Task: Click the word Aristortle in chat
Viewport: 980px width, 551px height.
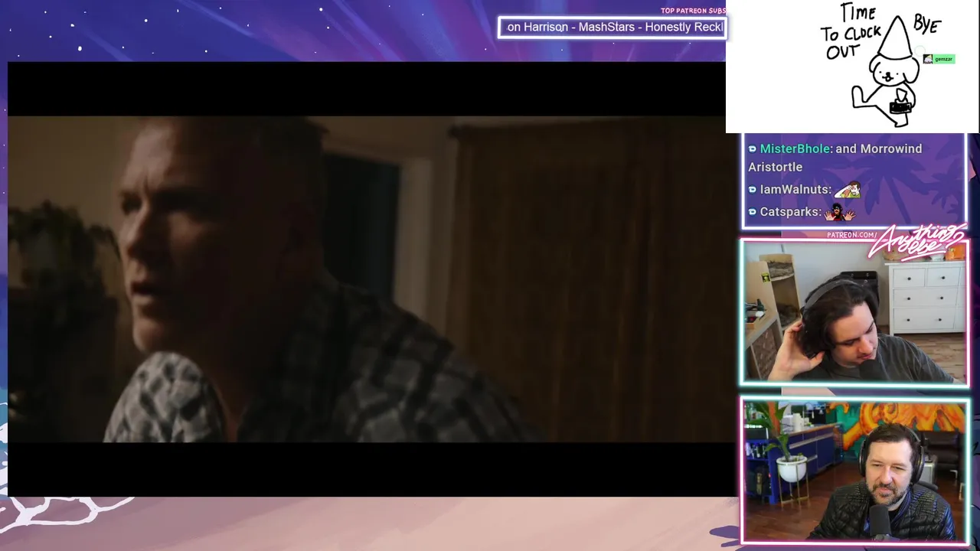Action: 775,167
